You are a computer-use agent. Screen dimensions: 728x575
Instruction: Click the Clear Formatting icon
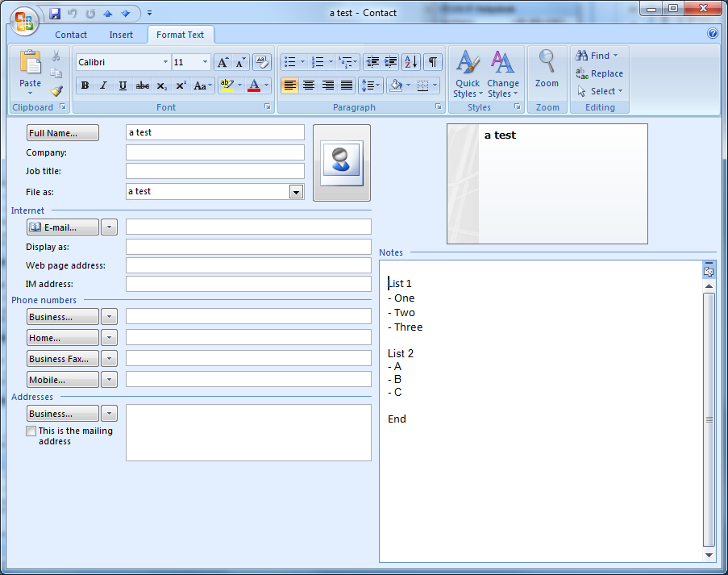[262, 62]
